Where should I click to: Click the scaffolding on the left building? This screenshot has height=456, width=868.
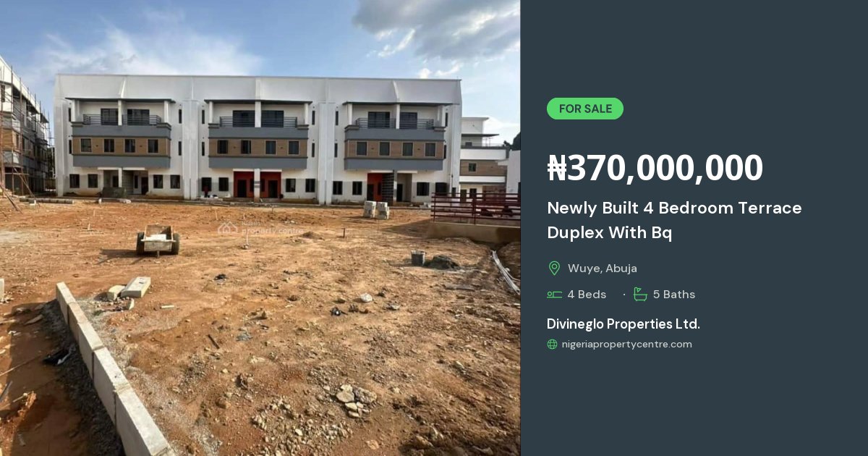25,130
